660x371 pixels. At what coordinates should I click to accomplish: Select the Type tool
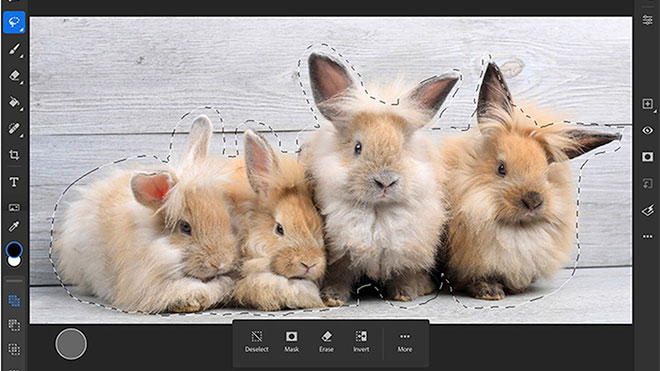pos(14,182)
